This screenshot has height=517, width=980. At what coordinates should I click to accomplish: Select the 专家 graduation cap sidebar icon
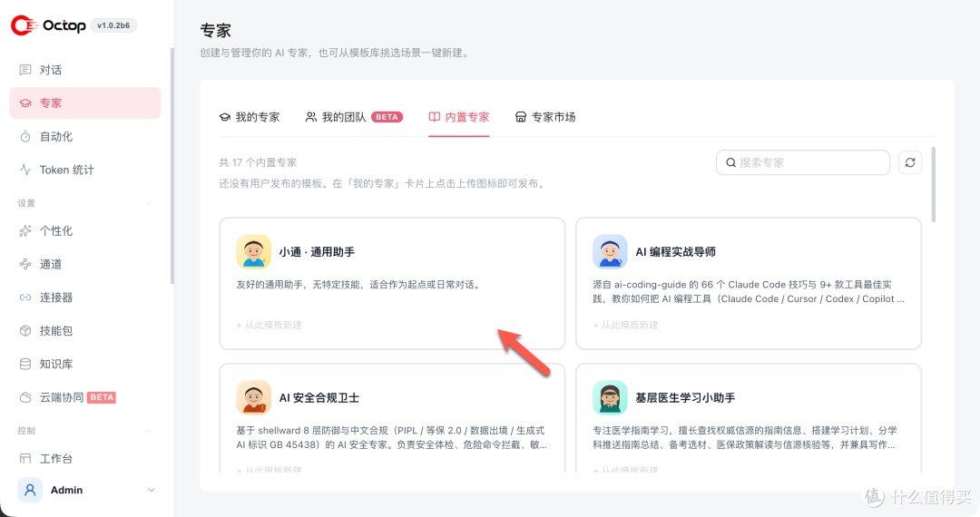(x=25, y=103)
